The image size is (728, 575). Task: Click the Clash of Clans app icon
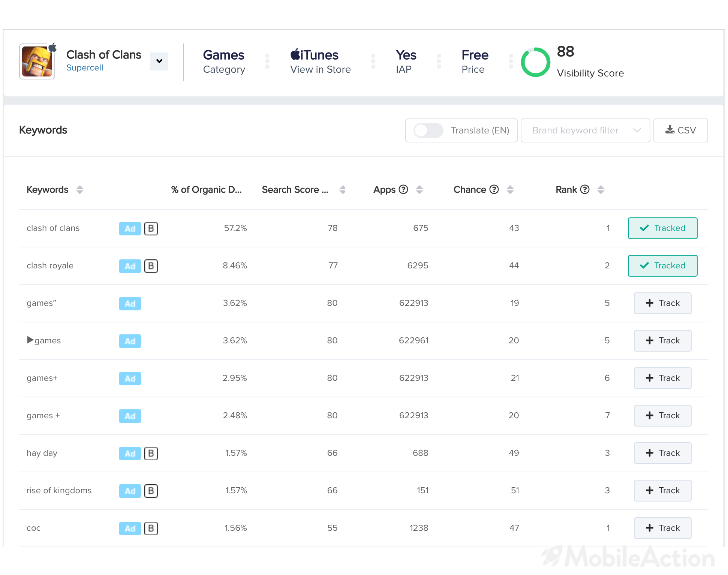click(37, 61)
